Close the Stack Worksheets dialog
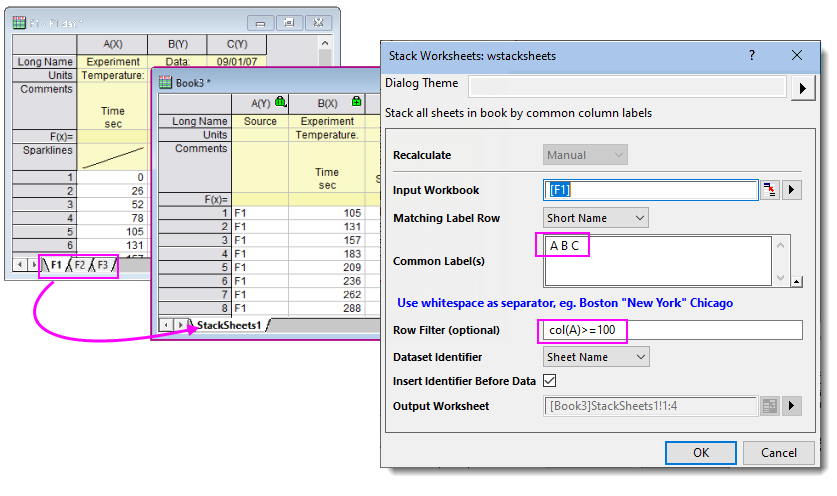 pos(796,55)
